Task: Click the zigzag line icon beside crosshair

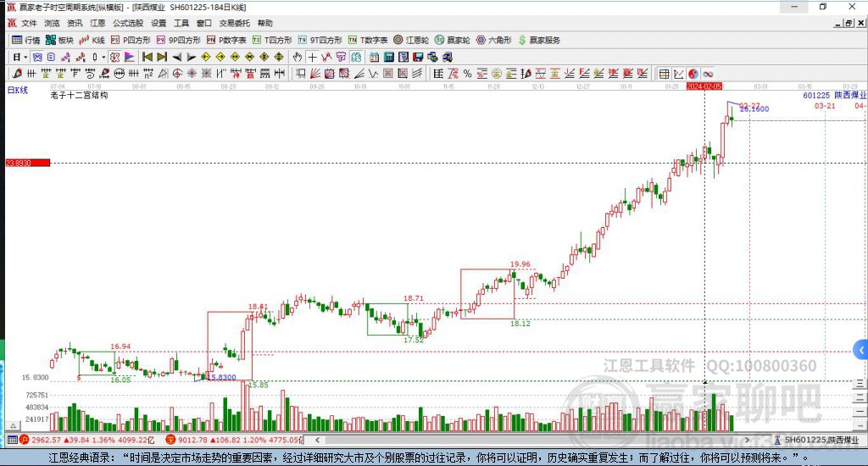Action: click(326, 57)
